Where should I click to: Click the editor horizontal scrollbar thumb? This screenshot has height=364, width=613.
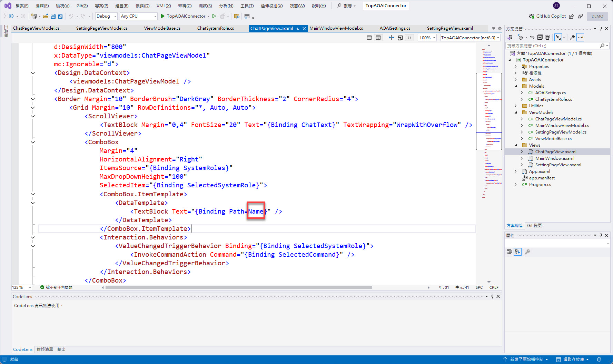click(x=239, y=287)
